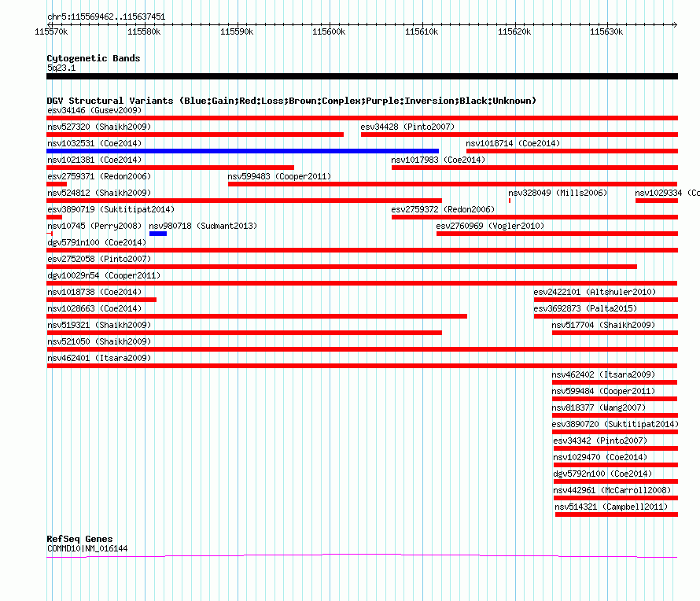Select nsv980718 (Sudmant2013) label
Viewport: 700px width, 601px height.
[203, 226]
